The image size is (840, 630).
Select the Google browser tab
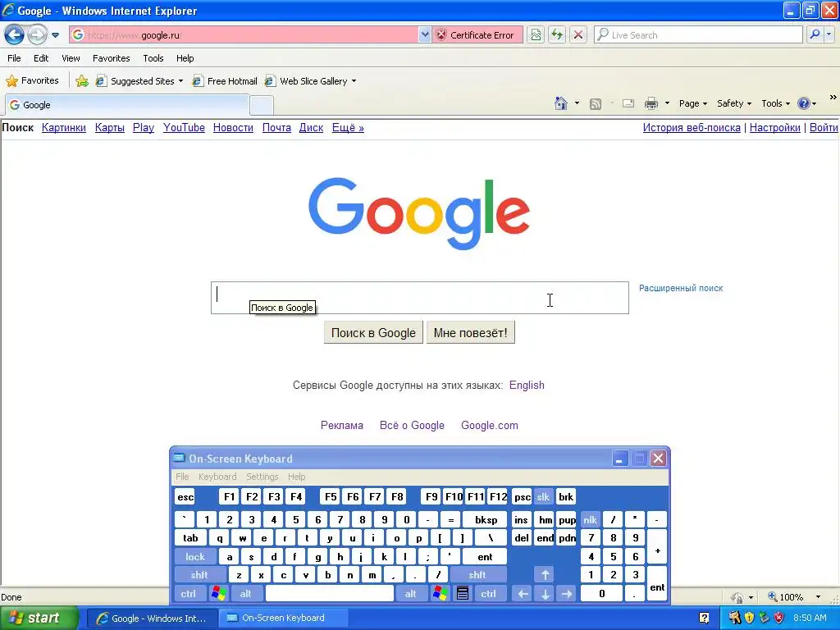pyautogui.click(x=127, y=105)
